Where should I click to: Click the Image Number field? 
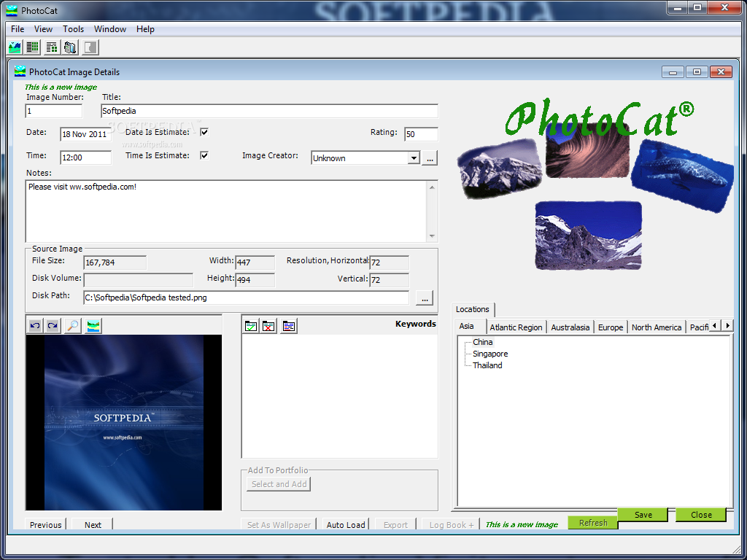click(54, 111)
